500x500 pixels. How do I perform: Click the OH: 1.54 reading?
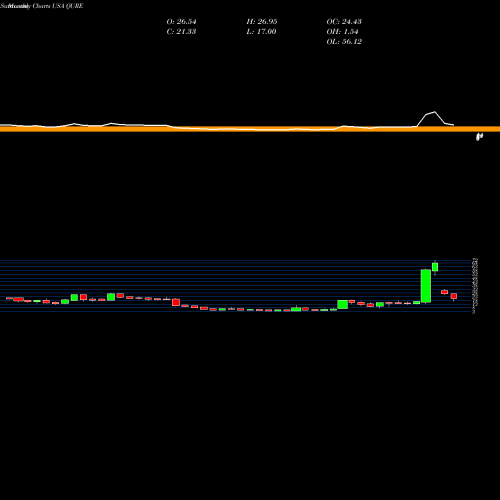pyautogui.click(x=342, y=32)
